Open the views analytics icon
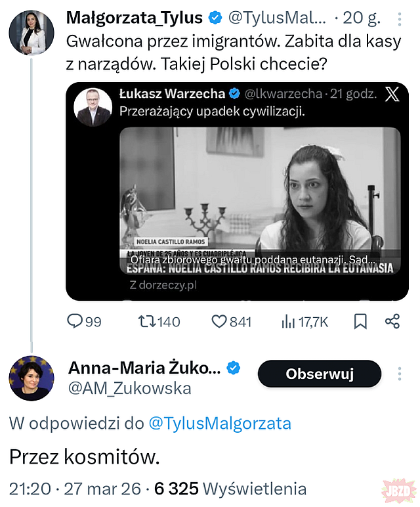Image resolution: width=420 pixels, height=507 pixels. point(288,321)
